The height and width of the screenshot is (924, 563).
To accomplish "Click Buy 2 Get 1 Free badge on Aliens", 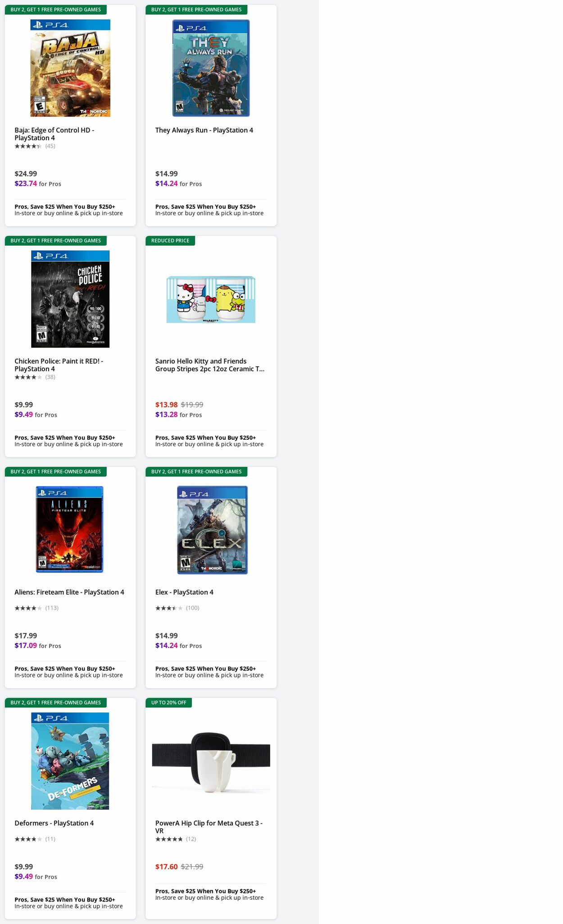I will [56, 471].
